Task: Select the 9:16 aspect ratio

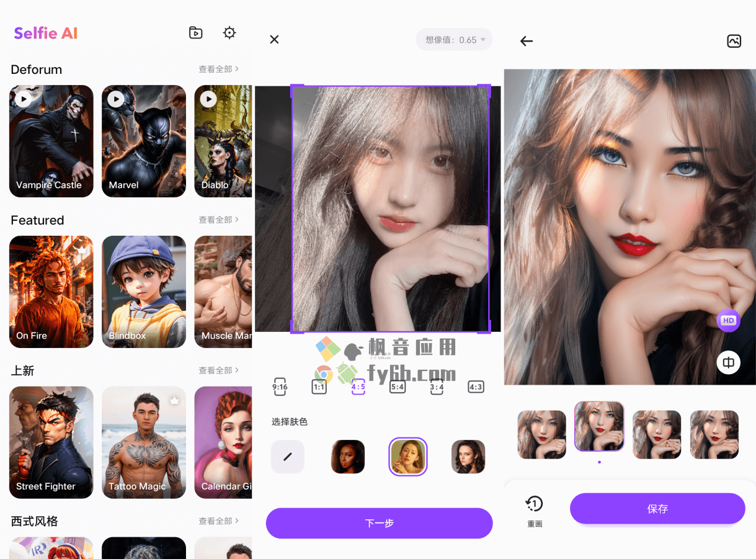Action: [x=280, y=387]
